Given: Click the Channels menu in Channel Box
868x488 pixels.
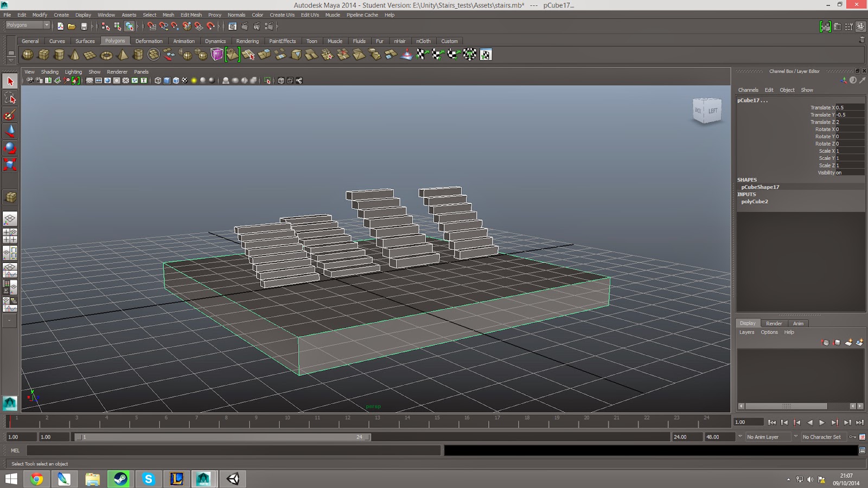Looking at the screenshot, I should [748, 90].
